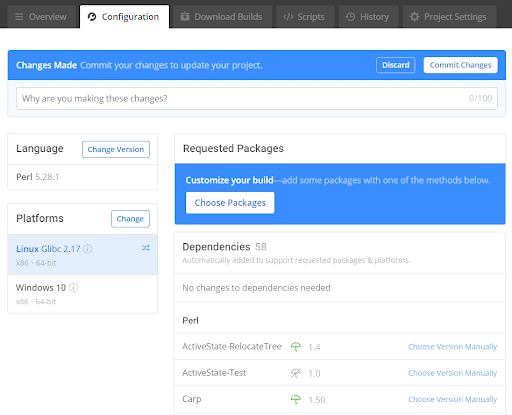Click the Commit Changes button
The height and width of the screenshot is (415, 512).
click(461, 65)
